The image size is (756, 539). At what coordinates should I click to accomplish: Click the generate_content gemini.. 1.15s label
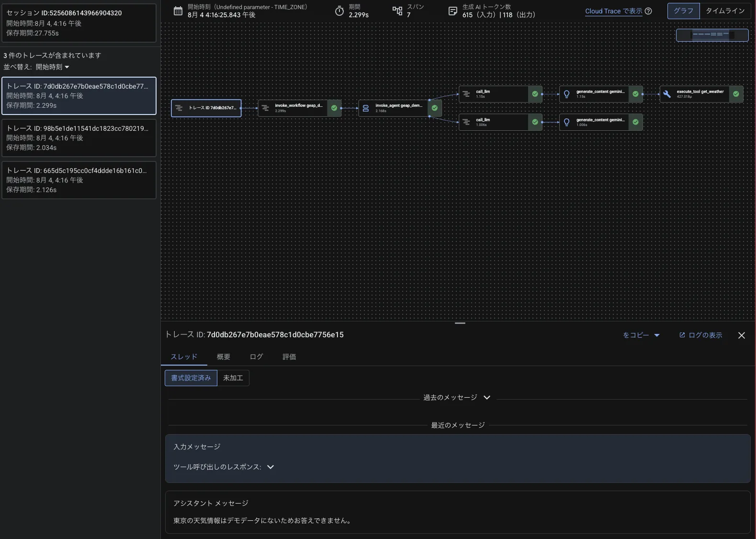pos(600,92)
